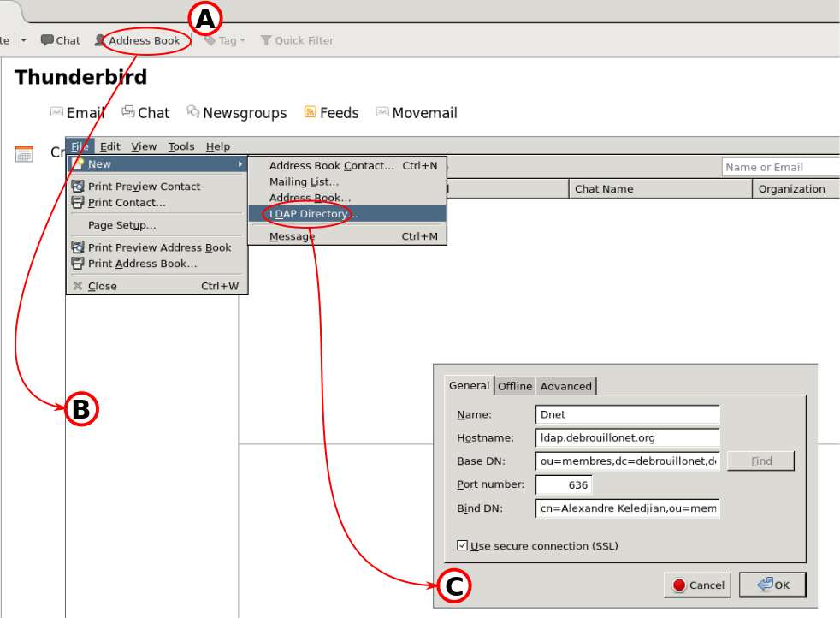Click the Base DN input field
The image size is (840, 618).
pyautogui.click(x=627, y=461)
